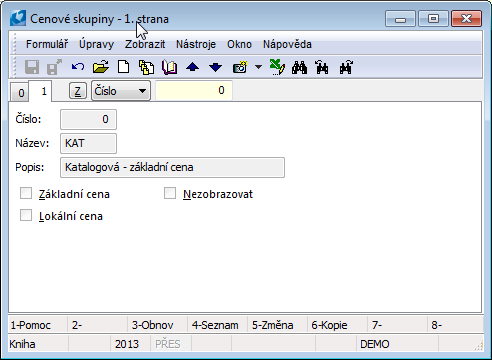Click the search forward binoculars icon
The image size is (492, 360).
click(346, 67)
